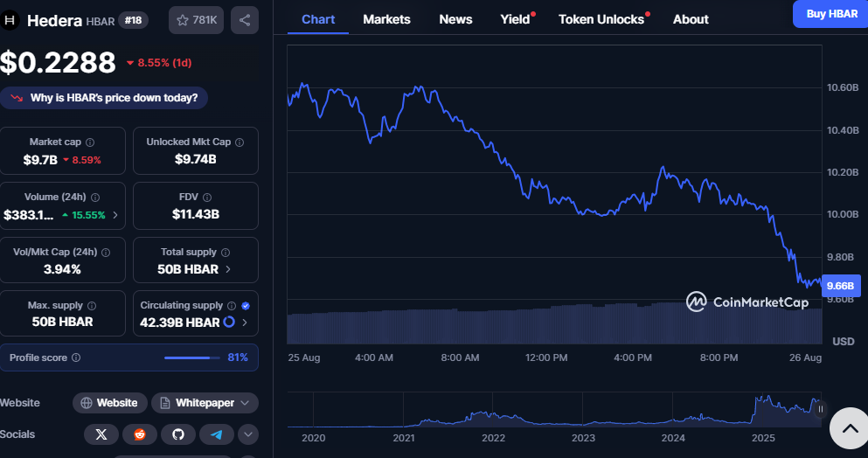Switch to Chart tab
This screenshot has width=868, height=458.
click(x=318, y=19)
